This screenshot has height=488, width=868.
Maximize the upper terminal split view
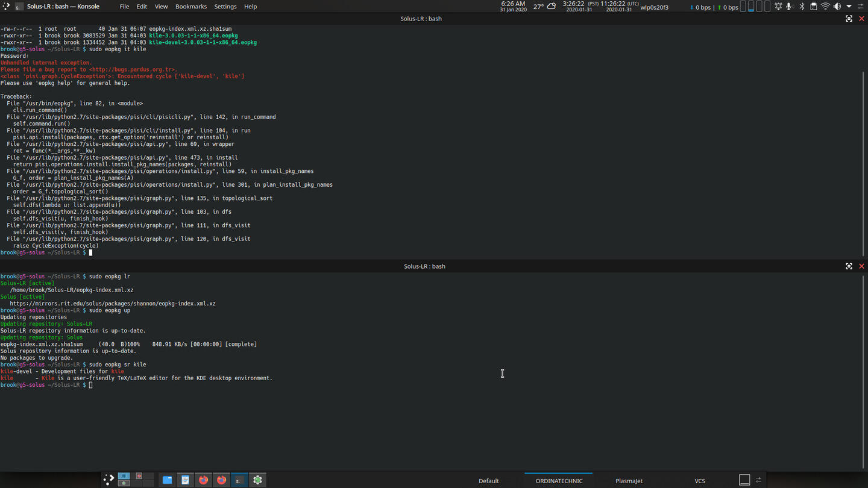point(849,19)
